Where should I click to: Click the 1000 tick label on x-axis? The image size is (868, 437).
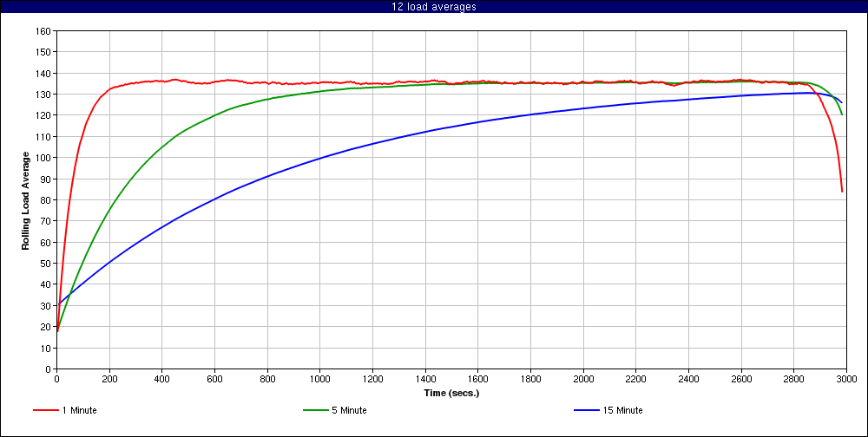click(319, 379)
